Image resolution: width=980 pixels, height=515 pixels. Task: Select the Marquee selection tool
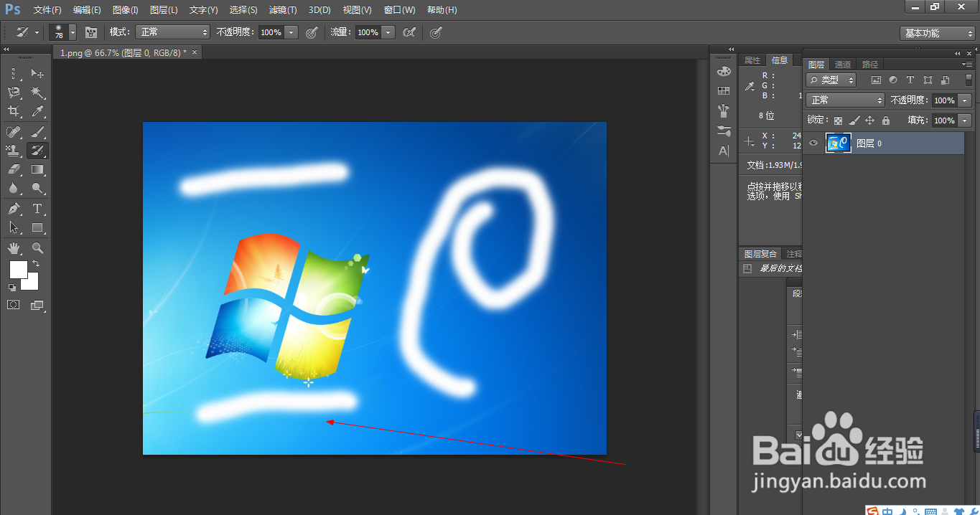pos(14,74)
